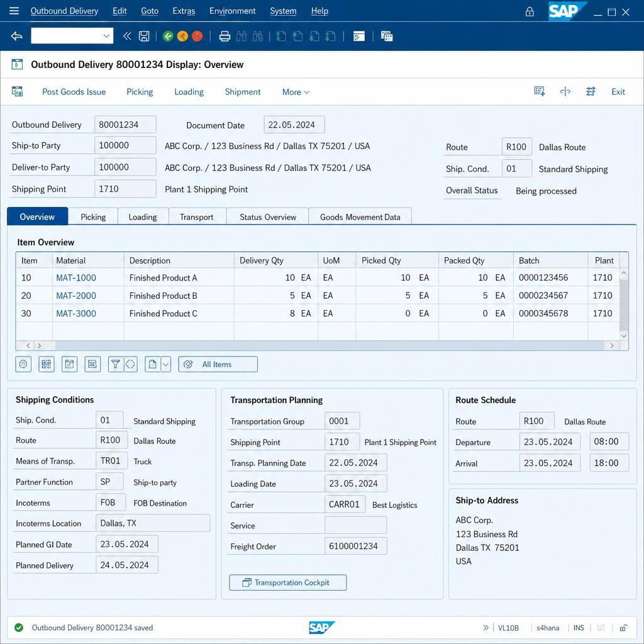Click the Print icon in toolbar
Image resolution: width=644 pixels, height=644 pixels.
tap(225, 36)
